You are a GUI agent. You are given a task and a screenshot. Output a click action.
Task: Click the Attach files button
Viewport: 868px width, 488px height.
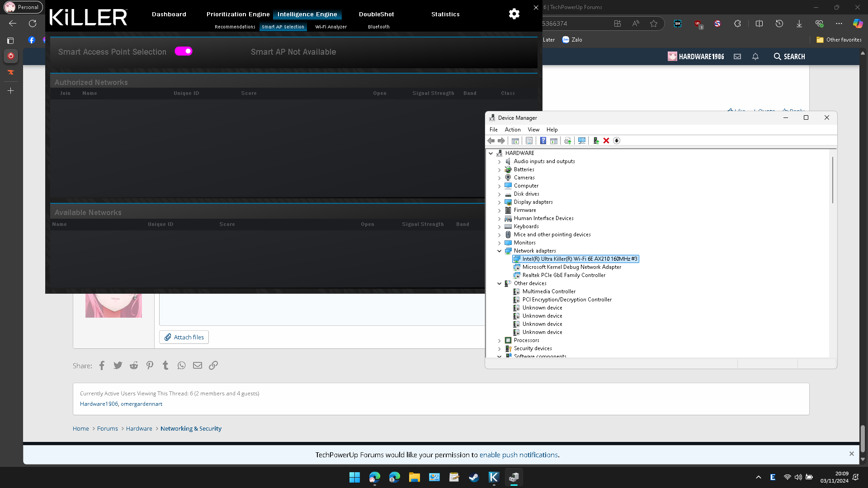(x=184, y=337)
